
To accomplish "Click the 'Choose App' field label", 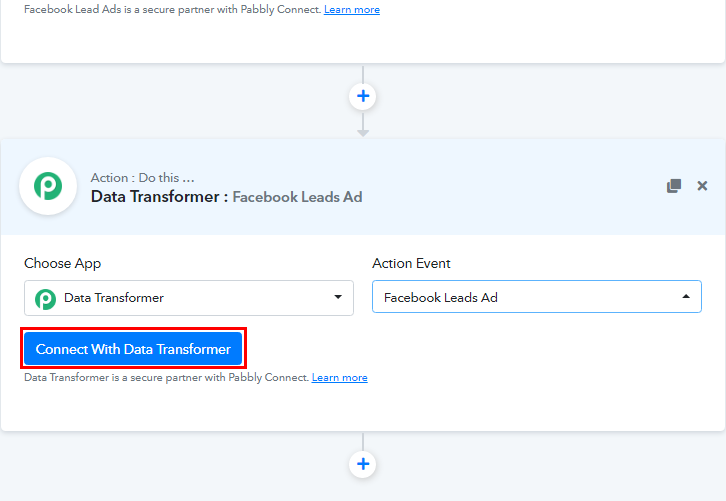I will [x=62, y=264].
